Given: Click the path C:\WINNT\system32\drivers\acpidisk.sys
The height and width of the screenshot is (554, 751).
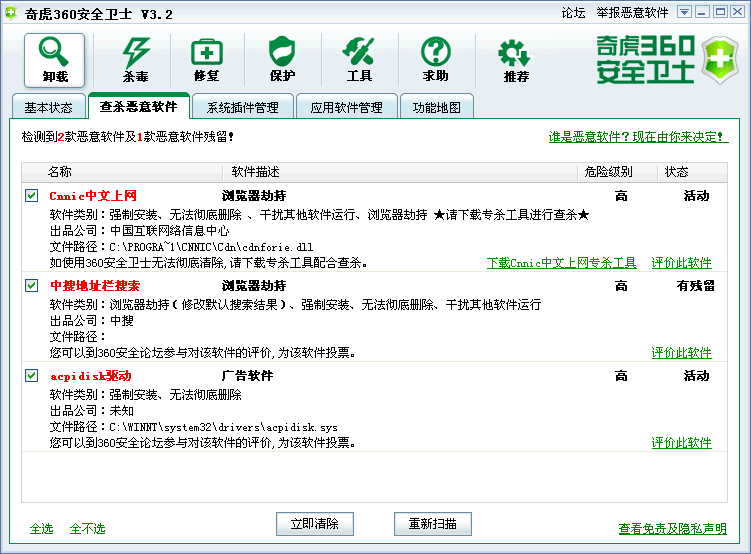Looking at the screenshot, I should click(x=223, y=427).
